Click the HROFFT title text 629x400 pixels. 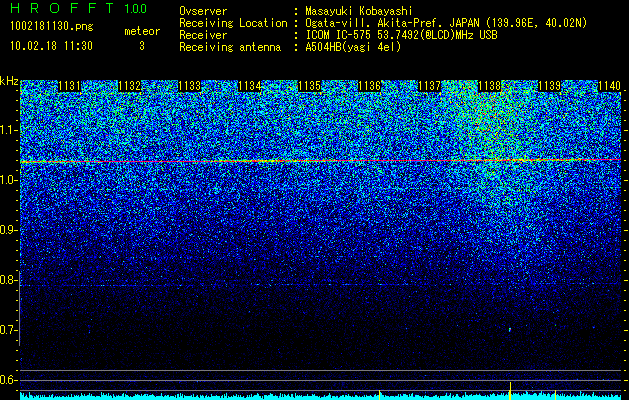pos(62,8)
